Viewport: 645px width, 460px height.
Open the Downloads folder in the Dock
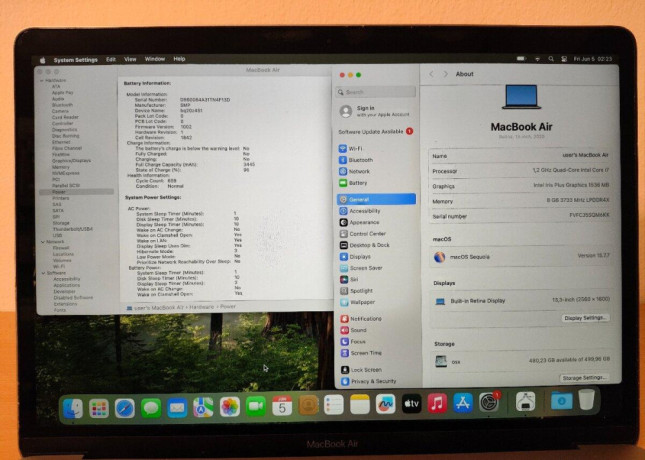point(561,400)
